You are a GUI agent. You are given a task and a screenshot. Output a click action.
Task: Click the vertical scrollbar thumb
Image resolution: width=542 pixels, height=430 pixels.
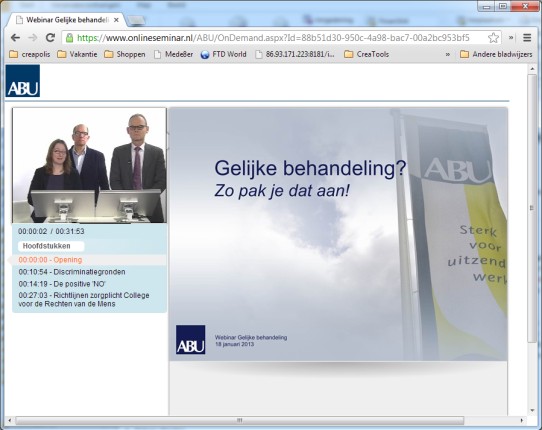pos(532,209)
